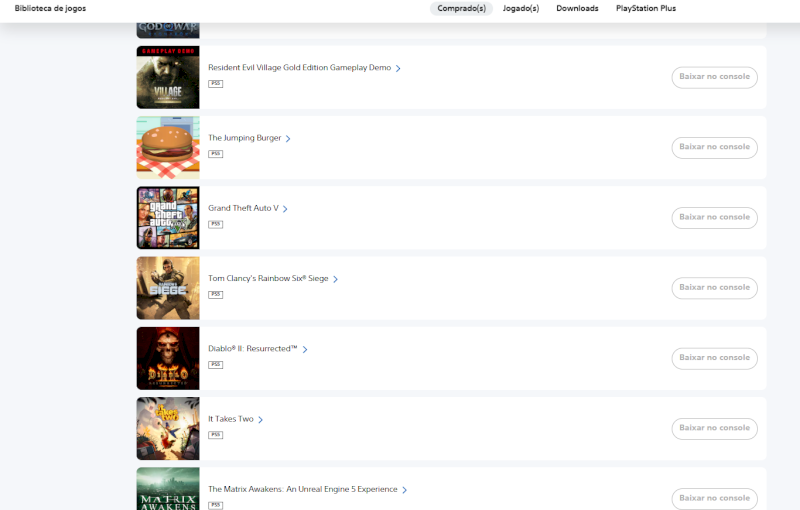Click Baixar no console for It Takes Two

tap(714, 429)
